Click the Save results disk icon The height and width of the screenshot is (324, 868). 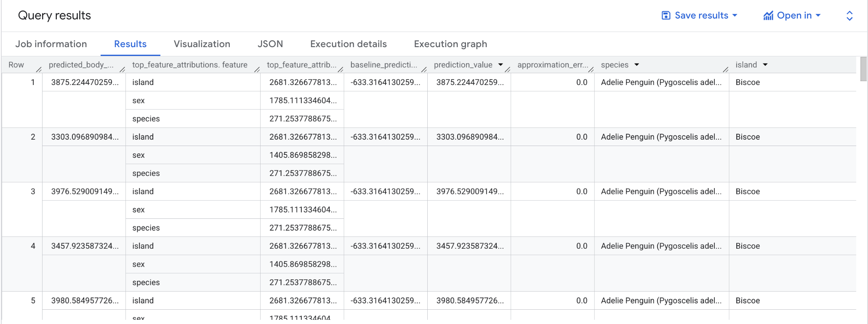(x=666, y=16)
